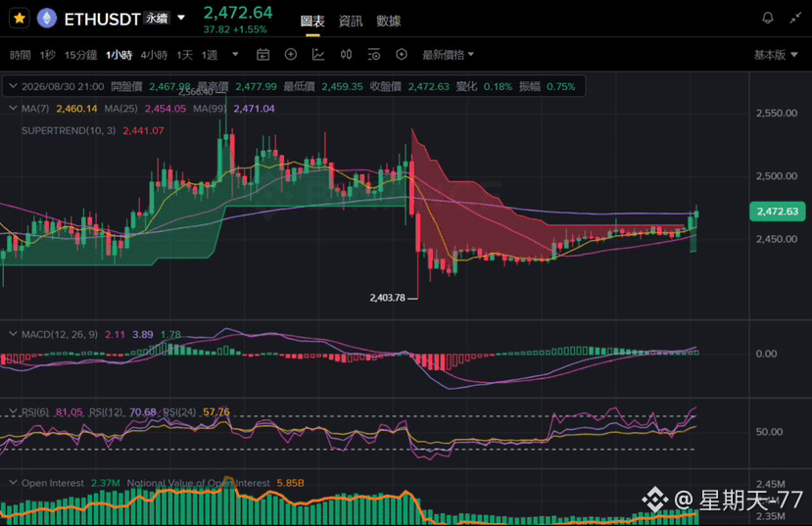The width and height of the screenshot is (812, 526).
Task: Open the ETHUSDT pair selector dropdown arrow
Action: click(181, 18)
